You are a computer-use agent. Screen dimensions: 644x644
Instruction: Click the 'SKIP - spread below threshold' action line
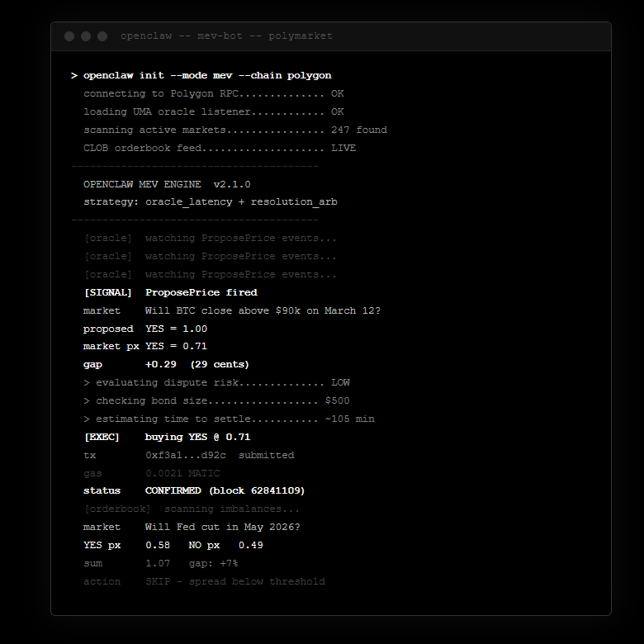(234, 581)
